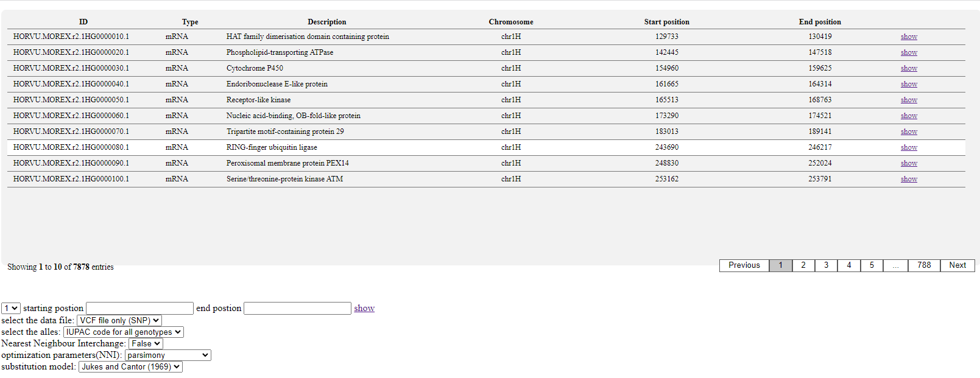This screenshot has height=378, width=980.
Task: Sort table by End position header
Action: (x=820, y=22)
